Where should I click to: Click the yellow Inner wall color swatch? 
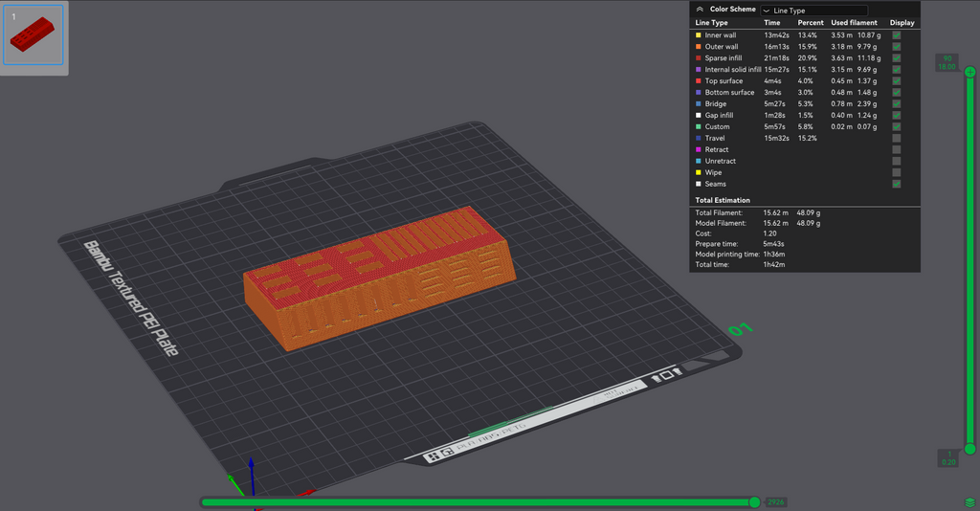[698, 35]
